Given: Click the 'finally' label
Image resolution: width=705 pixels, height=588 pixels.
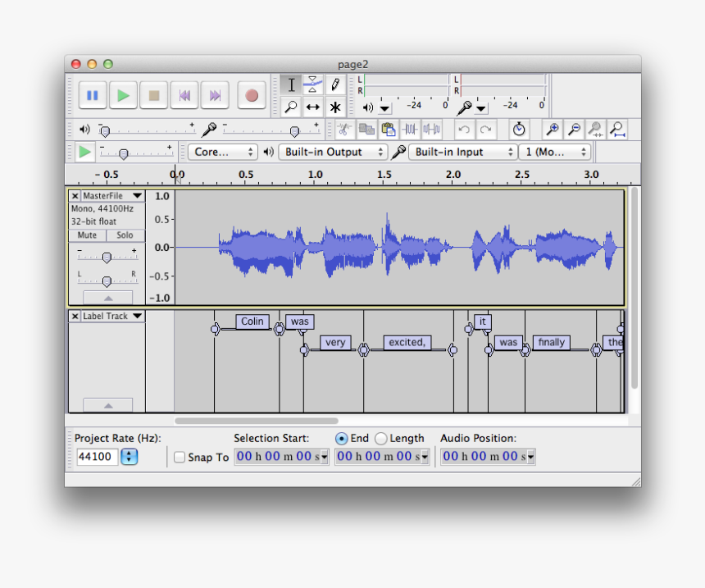Looking at the screenshot, I should pos(552,343).
